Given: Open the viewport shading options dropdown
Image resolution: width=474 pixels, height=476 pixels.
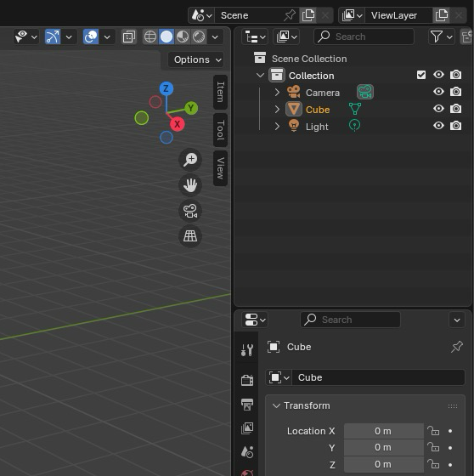Looking at the screenshot, I should point(215,37).
